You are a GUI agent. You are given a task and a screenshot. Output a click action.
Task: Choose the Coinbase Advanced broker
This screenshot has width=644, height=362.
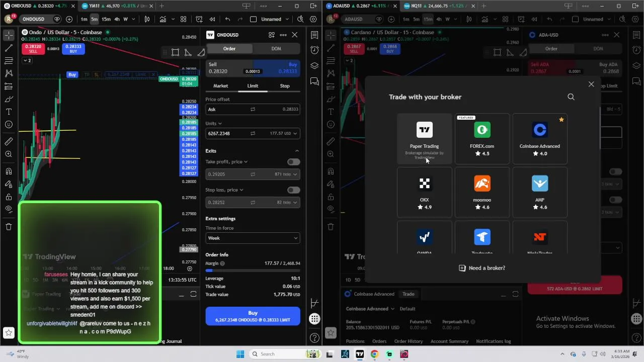tap(540, 139)
